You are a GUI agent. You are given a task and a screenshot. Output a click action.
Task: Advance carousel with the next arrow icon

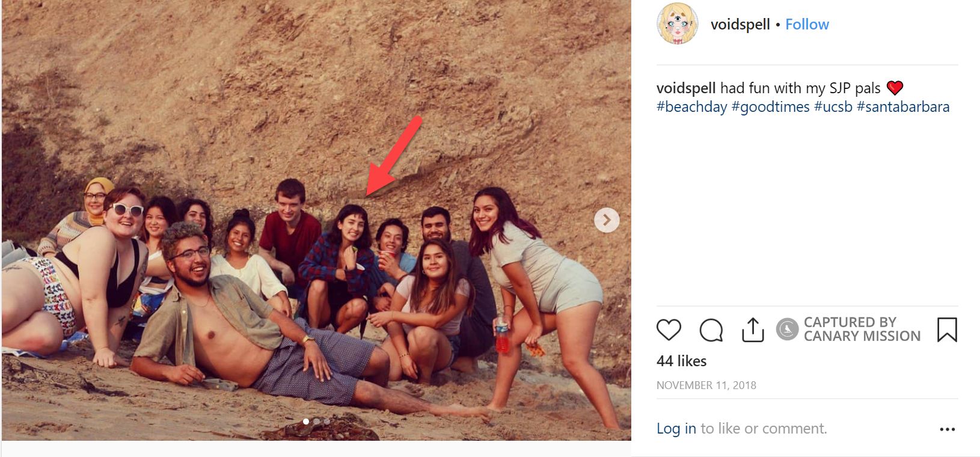click(607, 220)
